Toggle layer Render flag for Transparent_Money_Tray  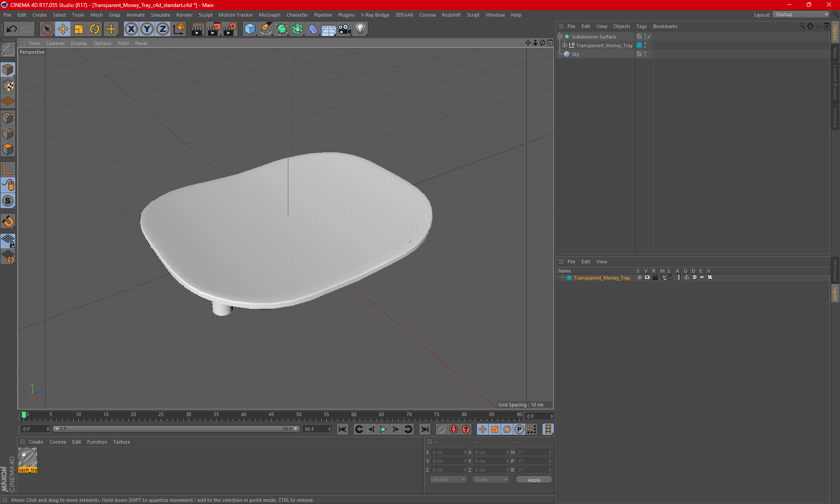coord(655,277)
